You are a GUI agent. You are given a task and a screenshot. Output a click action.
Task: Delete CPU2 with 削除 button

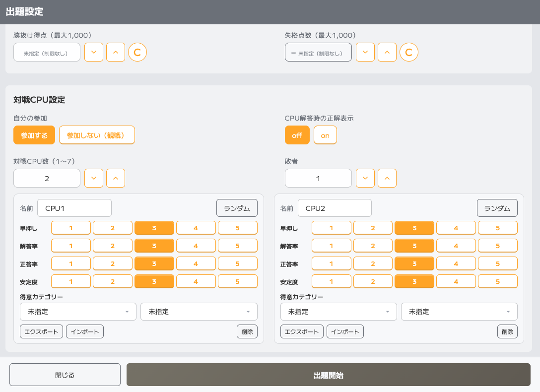507,331
